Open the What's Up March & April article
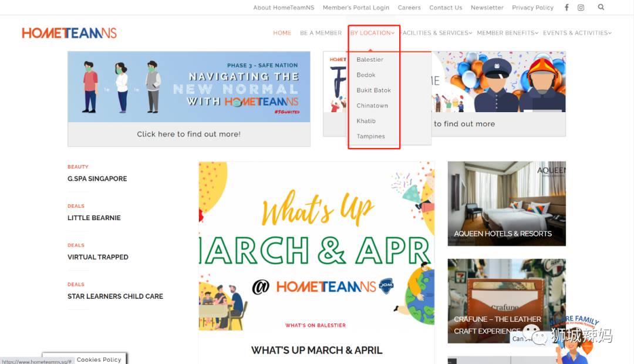634x364 pixels. [316, 350]
